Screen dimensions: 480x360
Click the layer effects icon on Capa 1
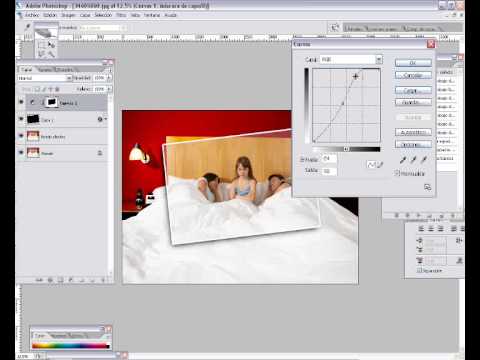pyautogui.click(x=100, y=119)
